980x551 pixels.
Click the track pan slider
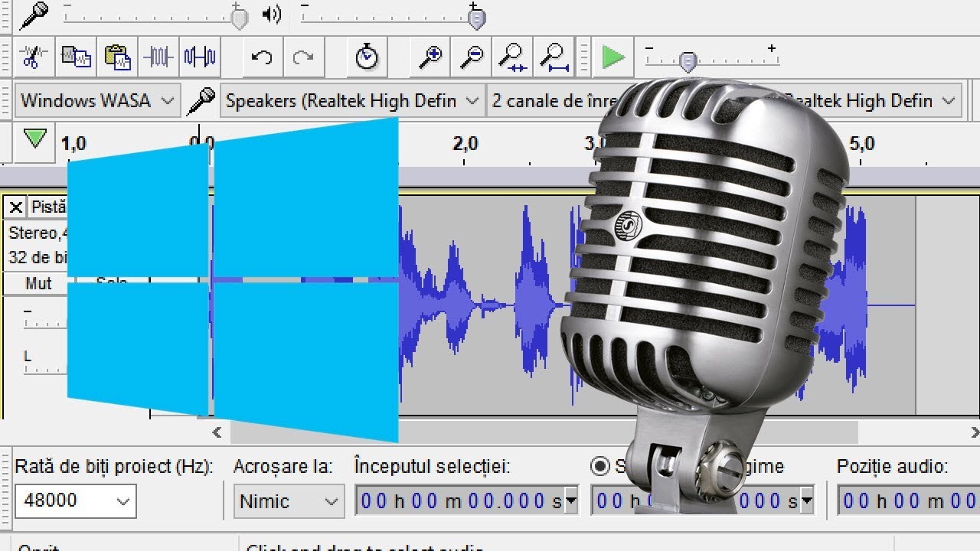pyautogui.click(x=44, y=363)
